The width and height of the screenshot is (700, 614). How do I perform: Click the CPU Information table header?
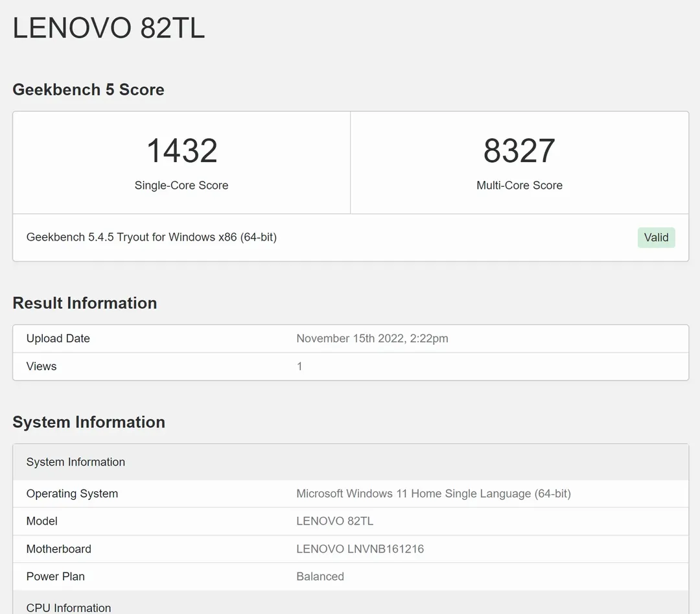pyautogui.click(x=69, y=607)
